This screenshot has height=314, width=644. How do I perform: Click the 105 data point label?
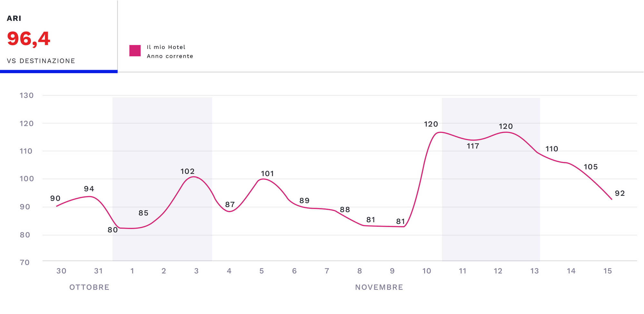click(591, 167)
